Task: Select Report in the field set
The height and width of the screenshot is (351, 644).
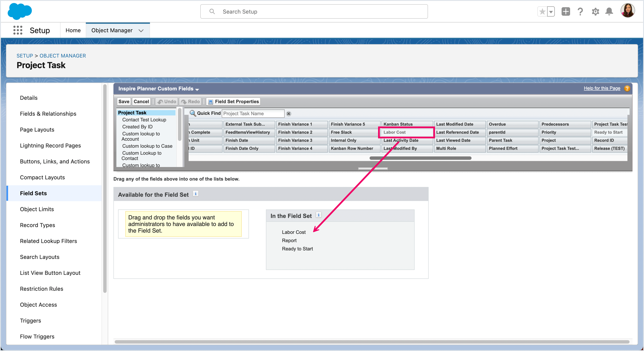Action: click(289, 240)
